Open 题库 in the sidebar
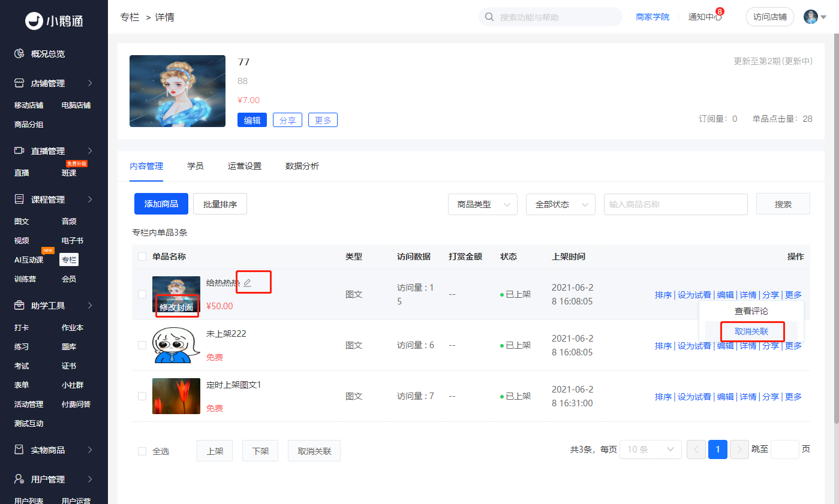 (69, 346)
